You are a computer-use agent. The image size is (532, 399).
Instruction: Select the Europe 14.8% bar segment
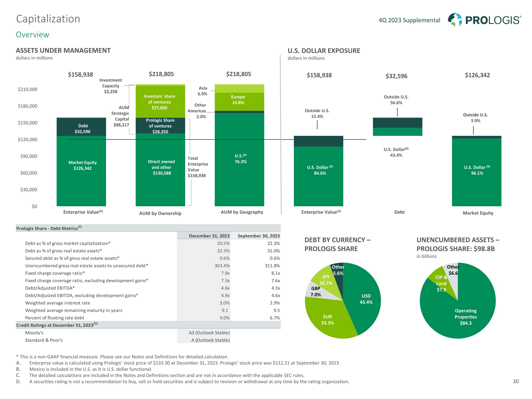(239, 99)
